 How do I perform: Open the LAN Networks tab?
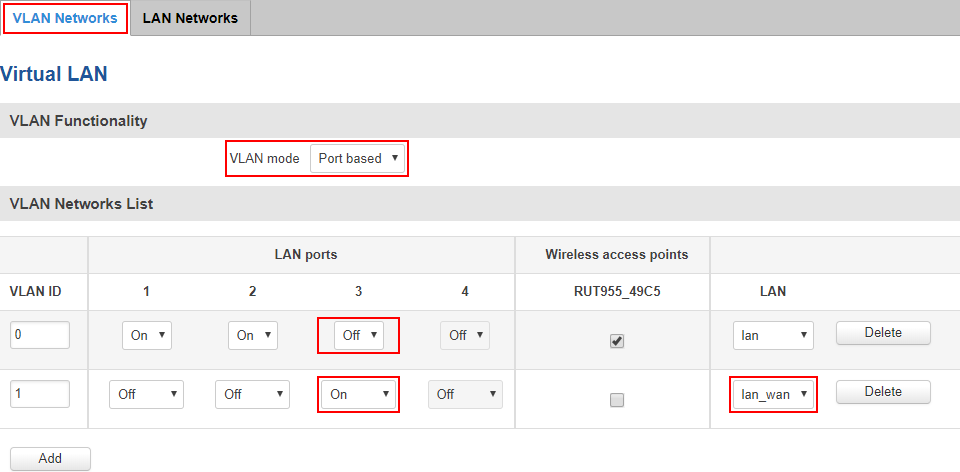[190, 18]
